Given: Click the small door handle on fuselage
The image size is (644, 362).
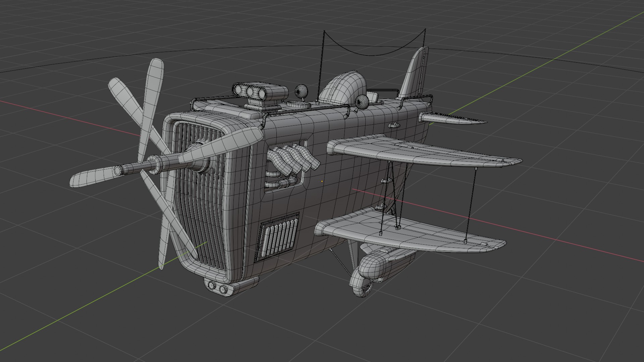Looking at the screenshot, I should coord(394,126).
